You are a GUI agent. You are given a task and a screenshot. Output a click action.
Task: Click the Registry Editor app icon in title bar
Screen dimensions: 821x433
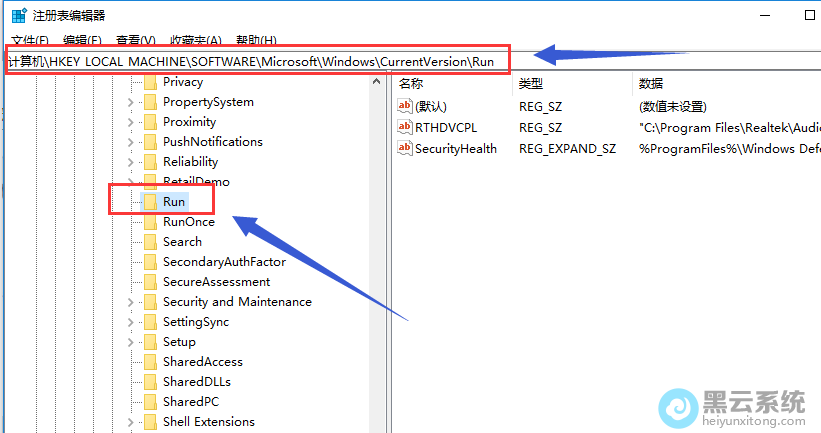tap(19, 15)
